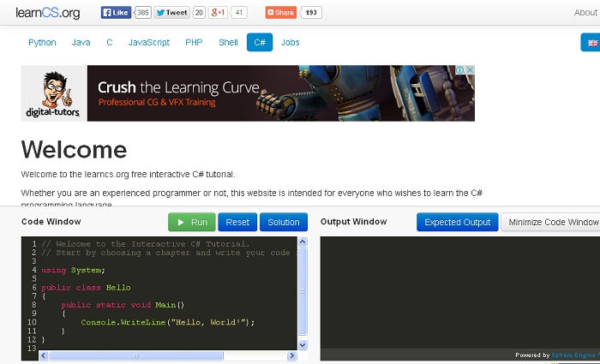Image resolution: width=600 pixels, height=364 pixels.
Task: Switch to the PHP tutorial tab
Action: click(194, 43)
